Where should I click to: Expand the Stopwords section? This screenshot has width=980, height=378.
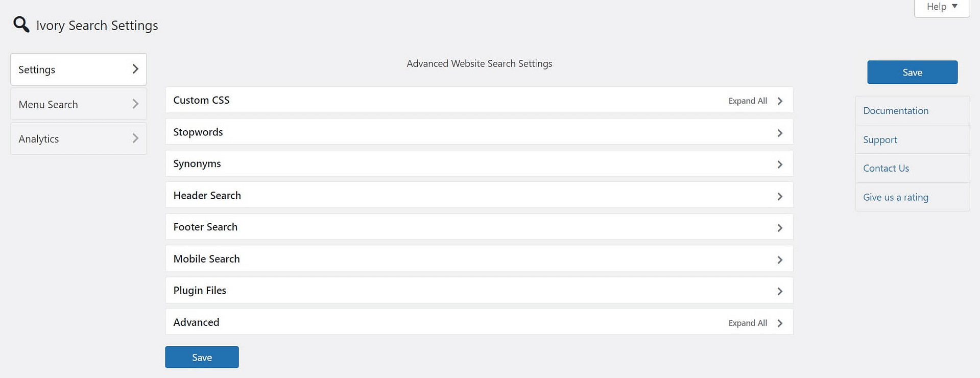[x=780, y=133]
